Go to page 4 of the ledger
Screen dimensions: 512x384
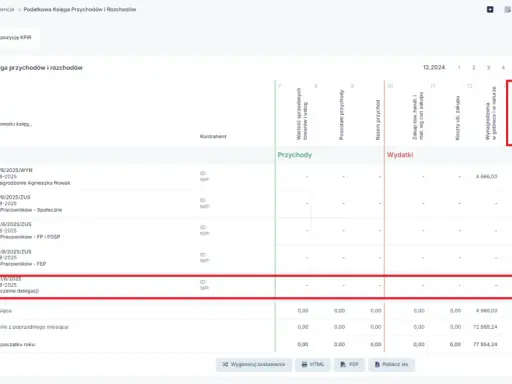(503, 68)
